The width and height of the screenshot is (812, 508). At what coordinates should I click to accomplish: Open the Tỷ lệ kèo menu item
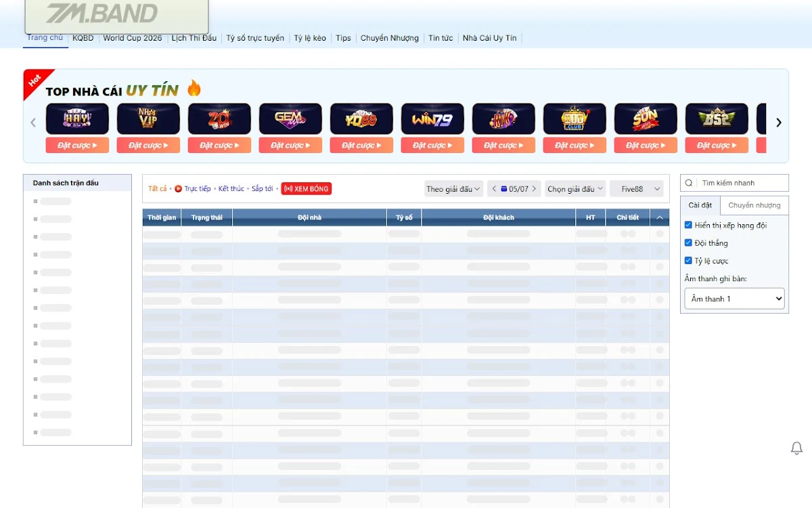[x=310, y=38]
